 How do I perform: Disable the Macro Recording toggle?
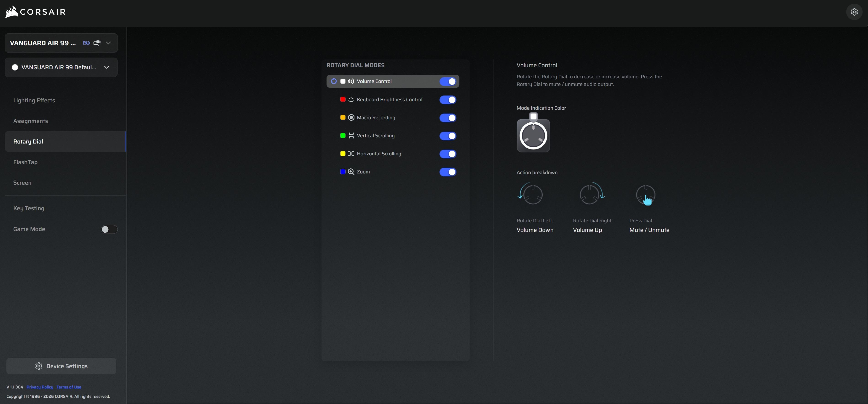(447, 118)
